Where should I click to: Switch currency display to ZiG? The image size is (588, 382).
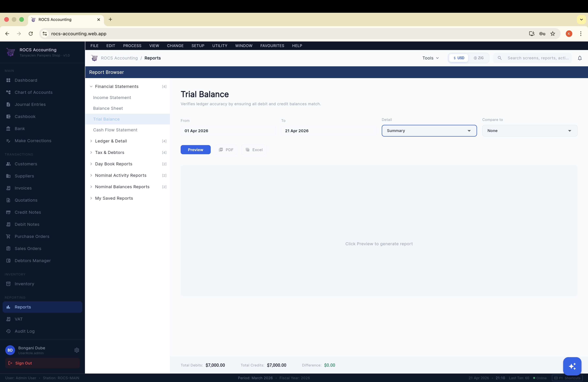click(x=478, y=58)
